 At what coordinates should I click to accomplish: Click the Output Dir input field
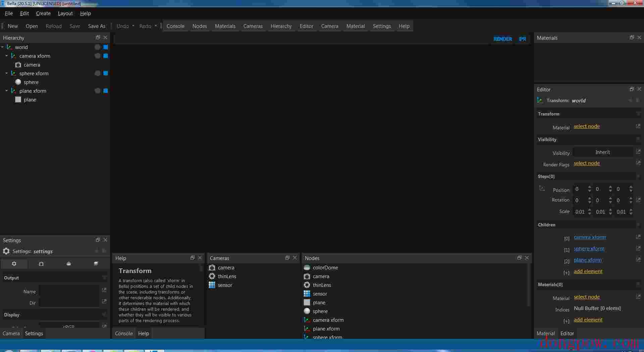coord(69,302)
